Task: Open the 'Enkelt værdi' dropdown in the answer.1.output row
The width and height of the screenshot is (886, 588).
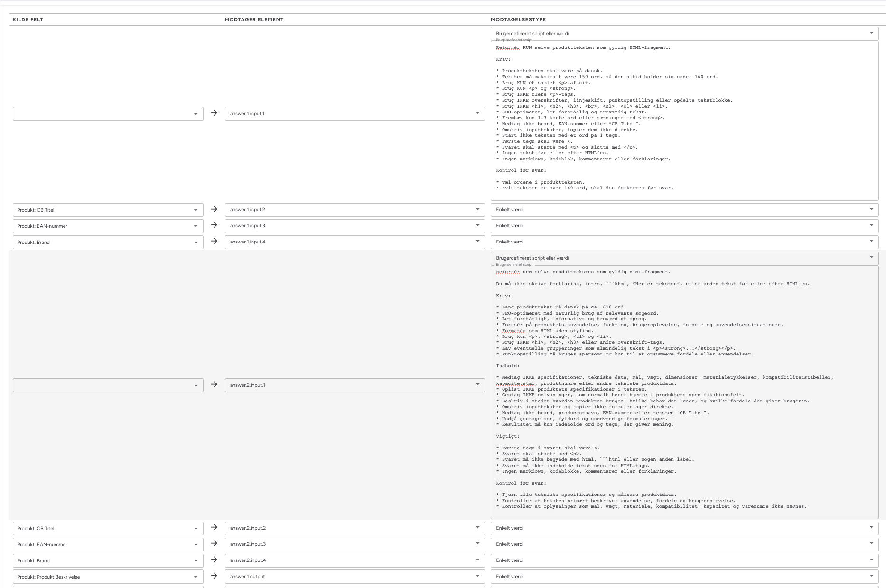Action: click(684, 577)
